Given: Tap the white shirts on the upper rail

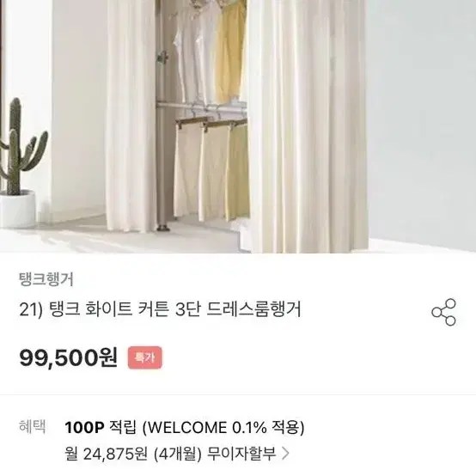Looking at the screenshot, I should point(196,52).
